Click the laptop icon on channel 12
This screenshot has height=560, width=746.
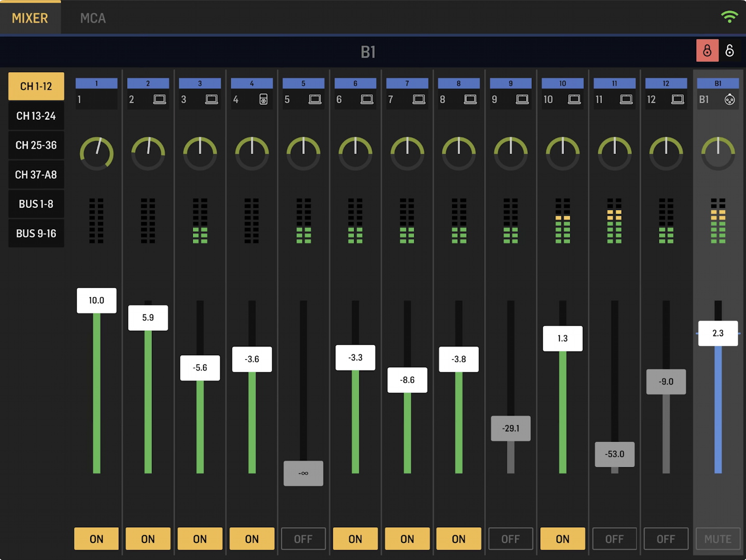tap(678, 100)
